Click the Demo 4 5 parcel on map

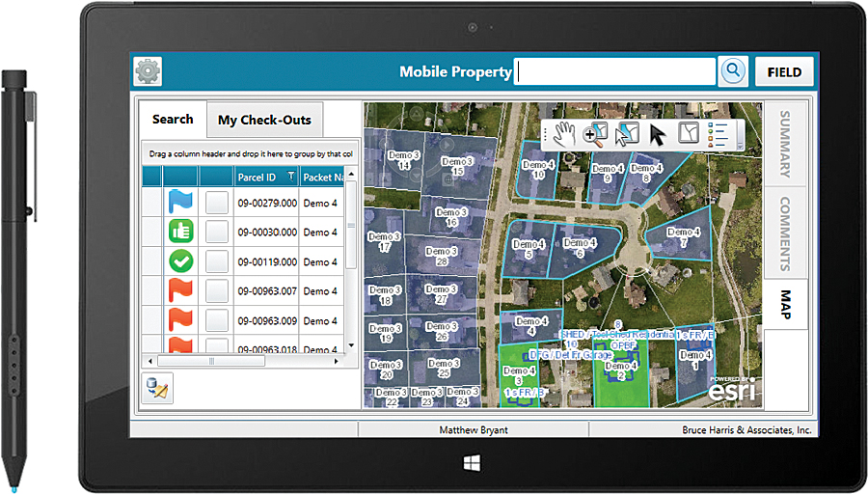528,249
